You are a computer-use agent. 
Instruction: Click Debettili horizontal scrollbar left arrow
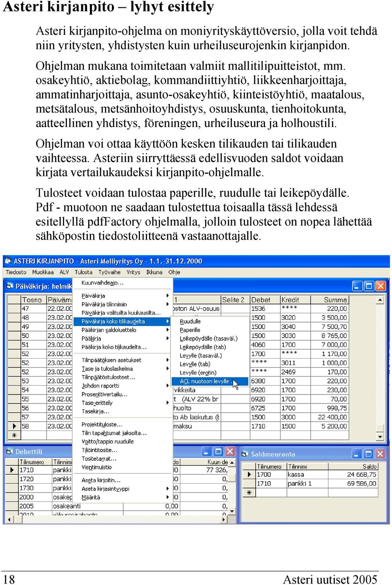(9, 519)
